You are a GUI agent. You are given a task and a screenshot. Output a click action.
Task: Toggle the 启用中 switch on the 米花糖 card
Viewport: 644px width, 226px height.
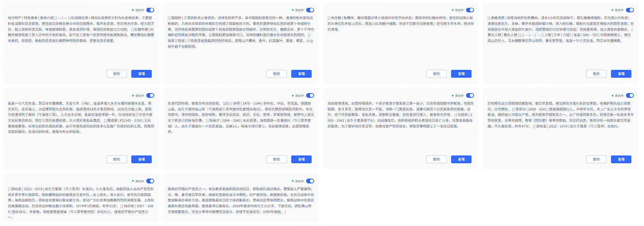click(x=470, y=10)
